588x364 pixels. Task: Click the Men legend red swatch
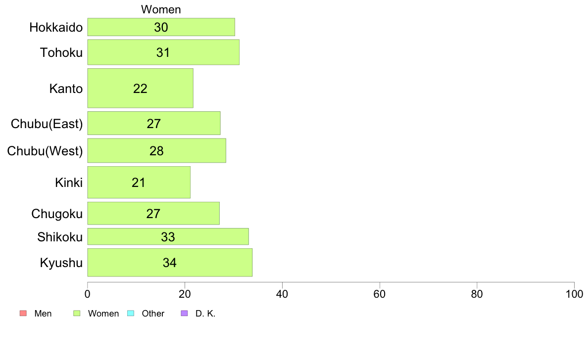[23, 314]
